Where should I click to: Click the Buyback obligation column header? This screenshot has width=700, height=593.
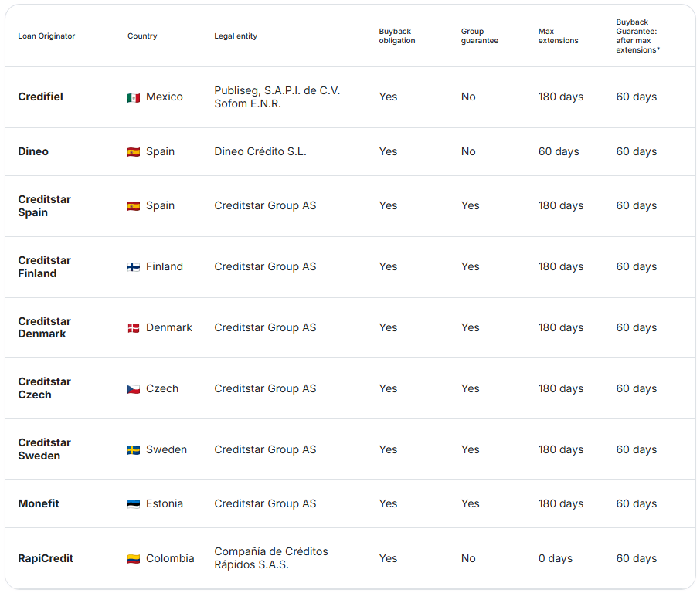point(397,36)
